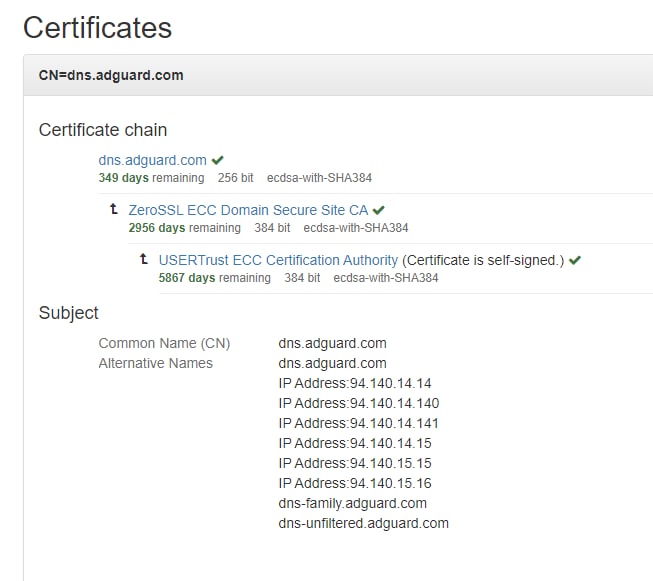This screenshot has height=581, width=653.
Task: Open ZeroSSL ECC Domain Secure Site CA link
Action: [x=248, y=210]
